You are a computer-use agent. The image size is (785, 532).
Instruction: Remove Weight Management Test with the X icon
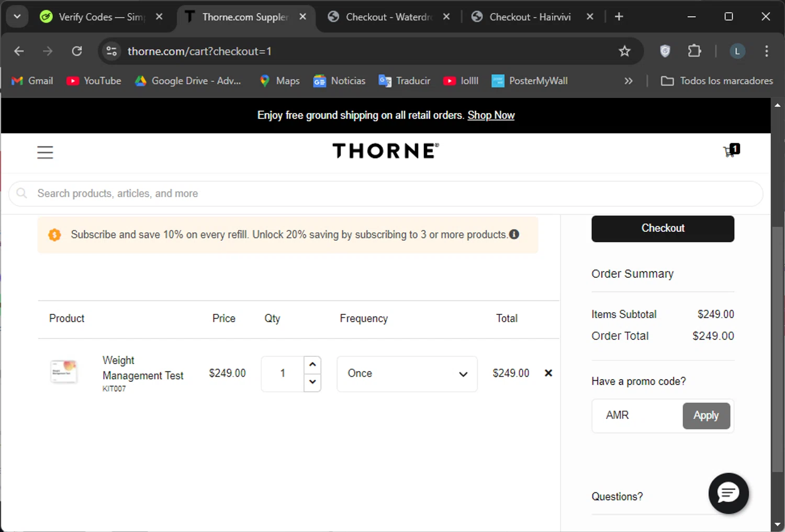click(548, 373)
